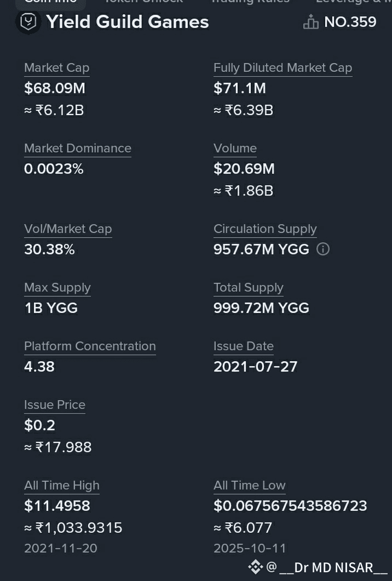The width and height of the screenshot is (392, 581).
Task: Click the ranking podium icon beside NO.359
Action: pos(310,22)
